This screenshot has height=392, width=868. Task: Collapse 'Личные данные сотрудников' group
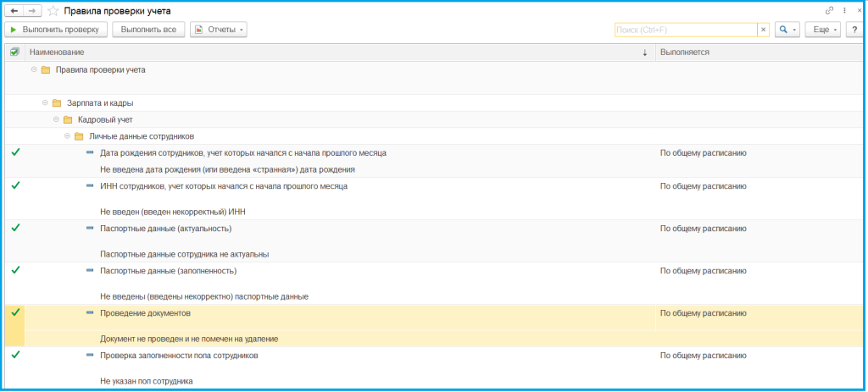click(67, 135)
